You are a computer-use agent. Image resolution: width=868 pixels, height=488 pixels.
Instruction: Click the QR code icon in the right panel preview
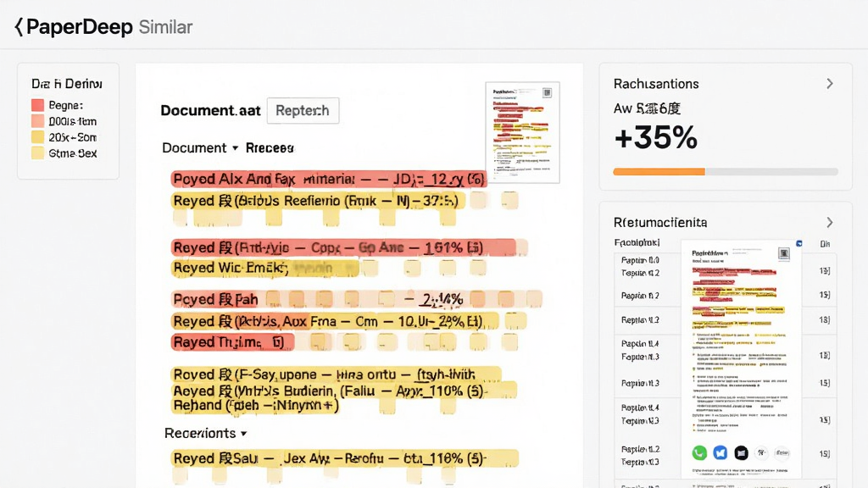(783, 253)
